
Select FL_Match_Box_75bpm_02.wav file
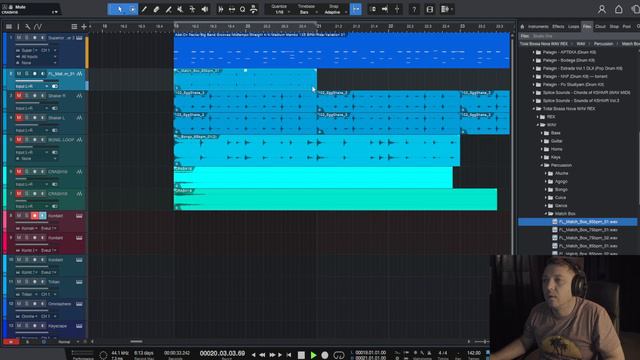[588, 238]
